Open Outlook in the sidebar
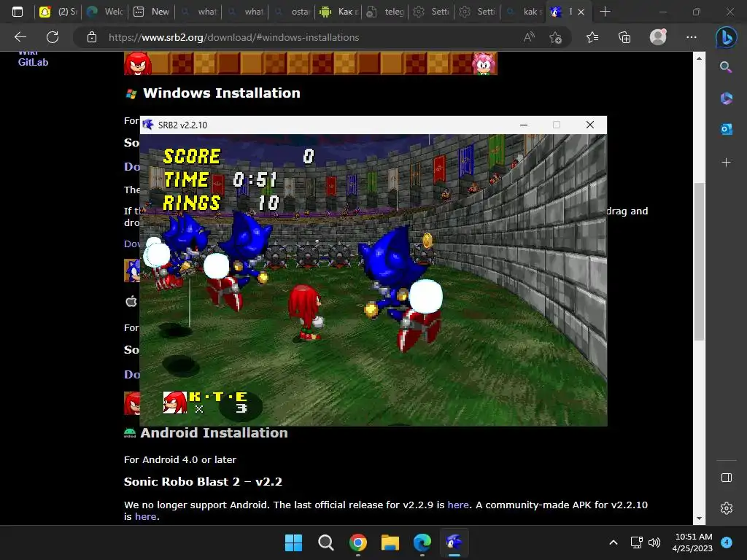The width and height of the screenshot is (747, 560). click(x=726, y=129)
